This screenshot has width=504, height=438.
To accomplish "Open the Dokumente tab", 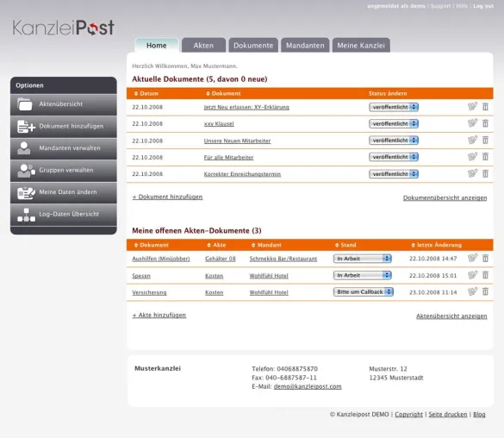I will pos(253,46).
